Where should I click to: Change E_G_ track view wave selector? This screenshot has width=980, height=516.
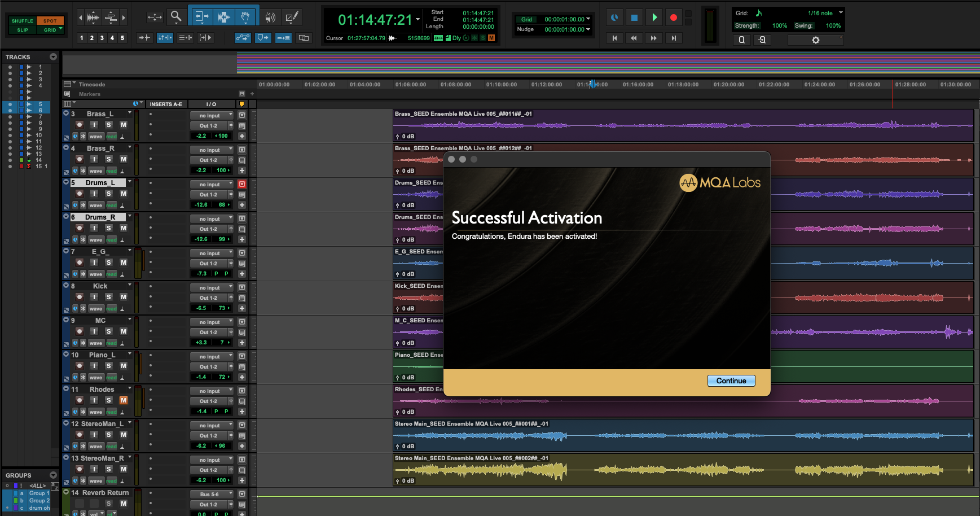[x=96, y=274]
